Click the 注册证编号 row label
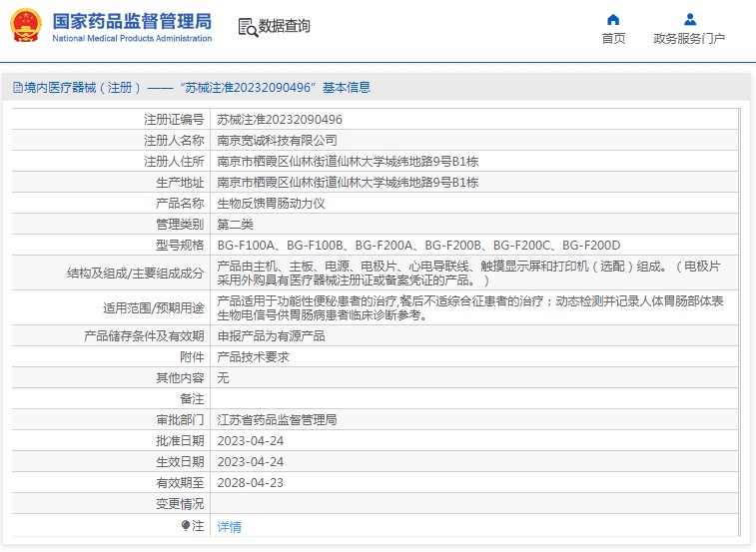This screenshot has height=552, width=756. (174, 119)
